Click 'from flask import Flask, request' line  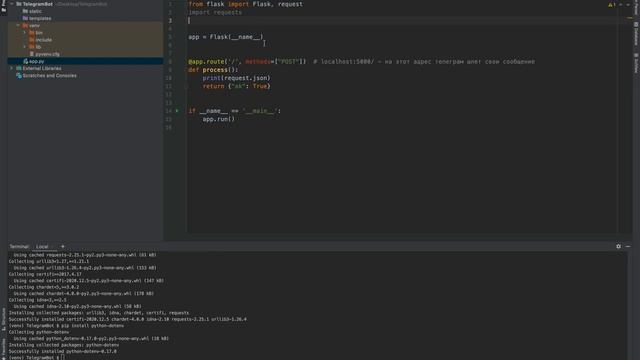tap(245, 4)
